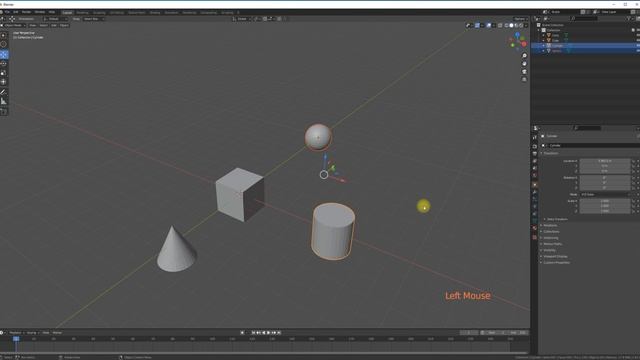Open the Output properties tab icon
The image size is (640, 360).
point(535,153)
